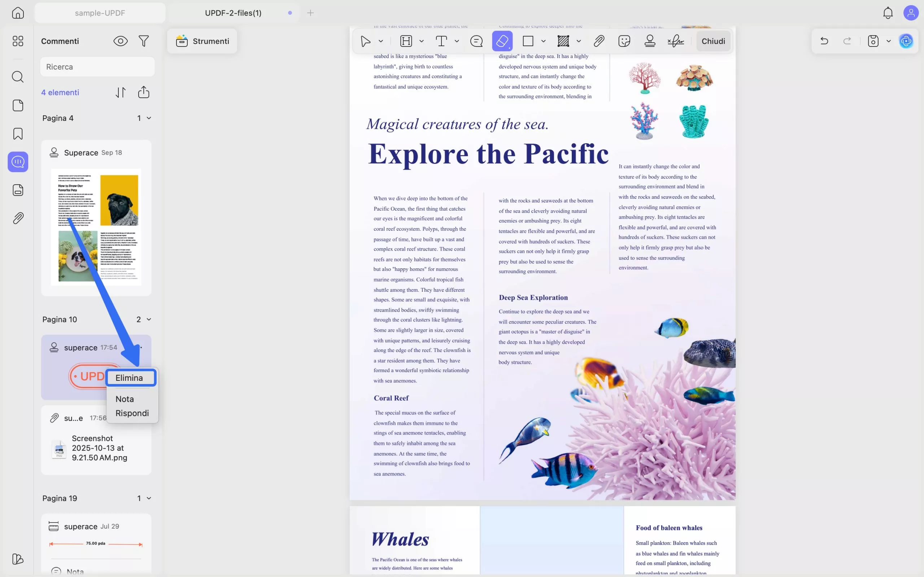
Task: Open the text tool dropdown arrow
Action: 457,41
